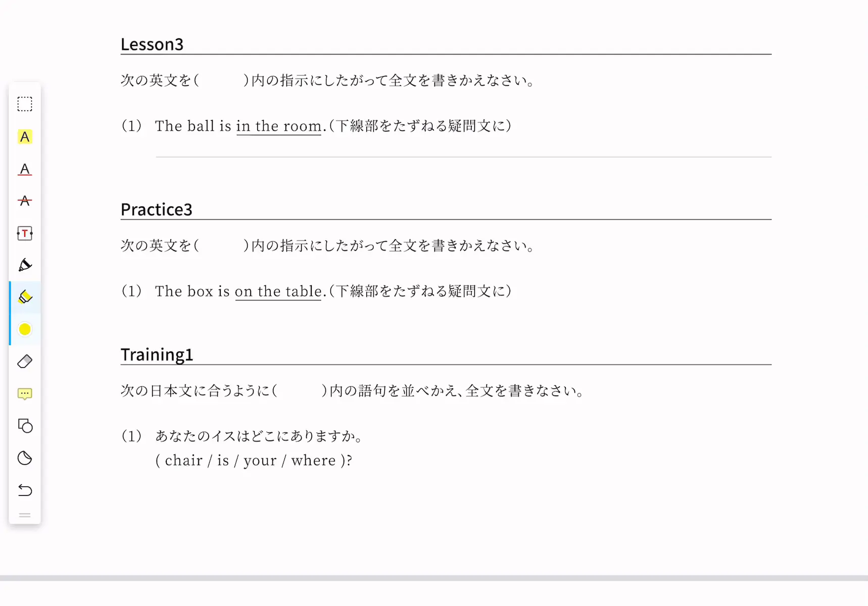Click the word list 'chair / is / your / where'
The image size is (868, 606).
click(250, 461)
